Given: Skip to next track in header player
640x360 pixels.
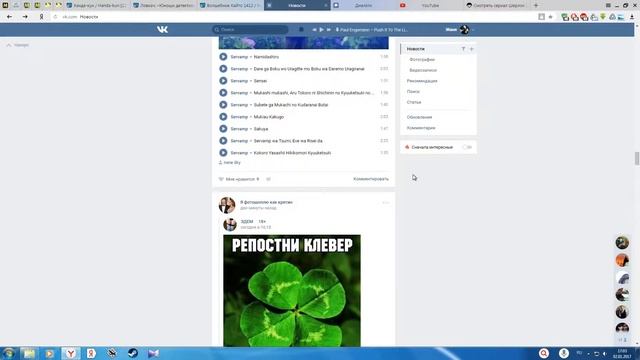Looking at the screenshot, I should [329, 29].
